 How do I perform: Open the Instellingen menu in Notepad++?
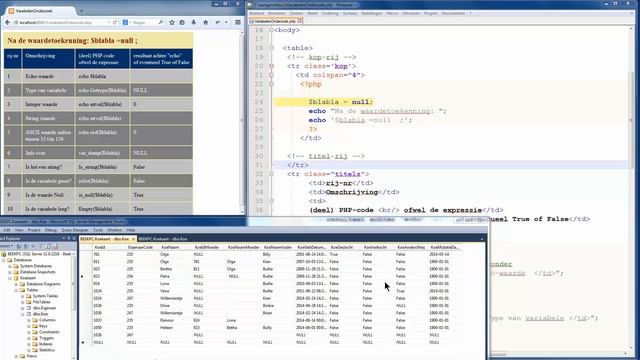(x=371, y=13)
